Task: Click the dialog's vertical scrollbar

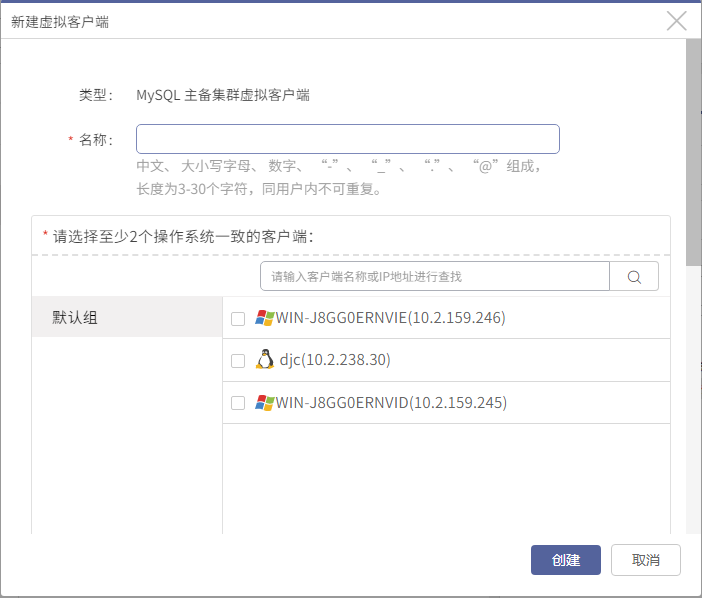Action: tap(693, 152)
